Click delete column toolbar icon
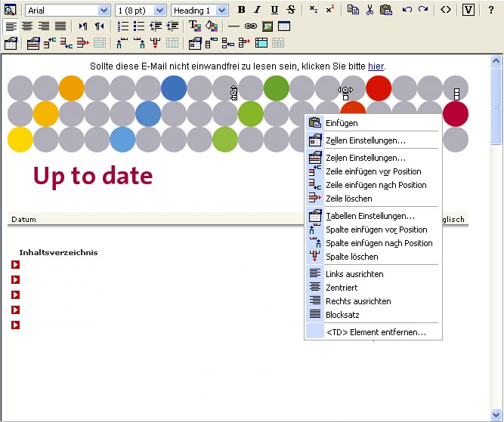 [155, 43]
